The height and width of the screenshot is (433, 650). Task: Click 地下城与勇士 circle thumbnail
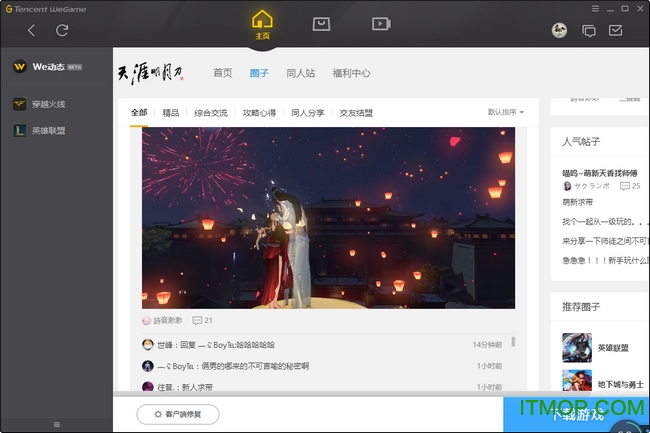coord(577,380)
